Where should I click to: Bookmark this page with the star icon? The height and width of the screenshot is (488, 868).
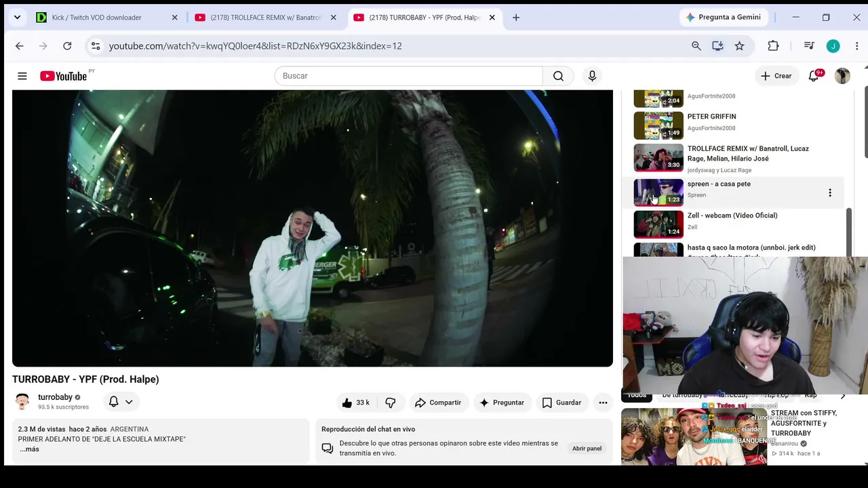[739, 46]
